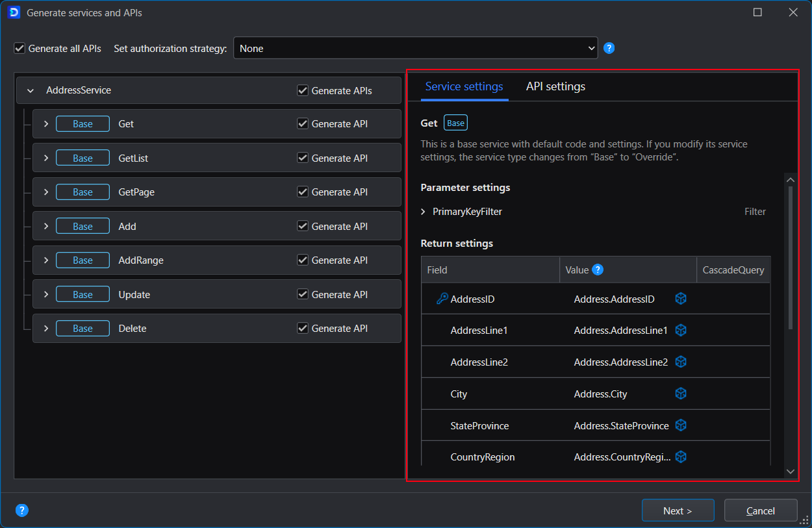Click the Base tag on GetList row
Image resolution: width=812 pixels, height=528 pixels.
82,158
